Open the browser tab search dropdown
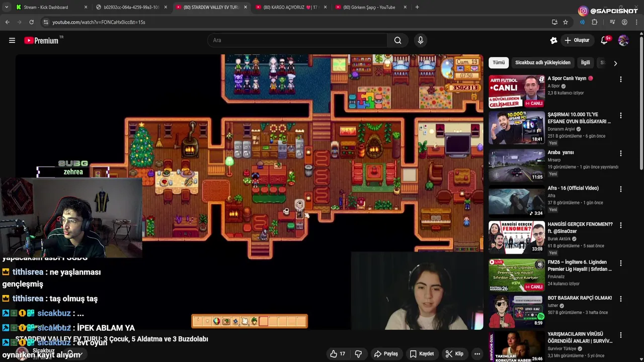This screenshot has width=644, height=362. point(7,7)
